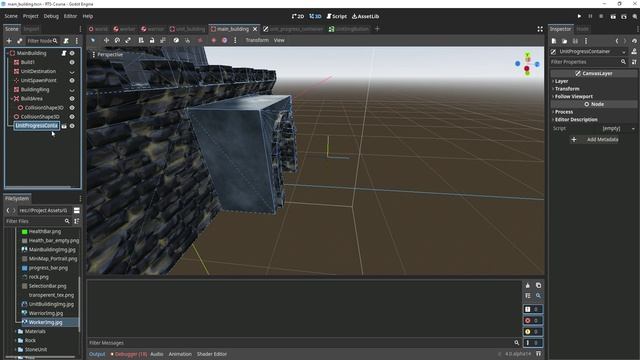Switch to the Script workspace
The height and width of the screenshot is (360, 640).
337,16
